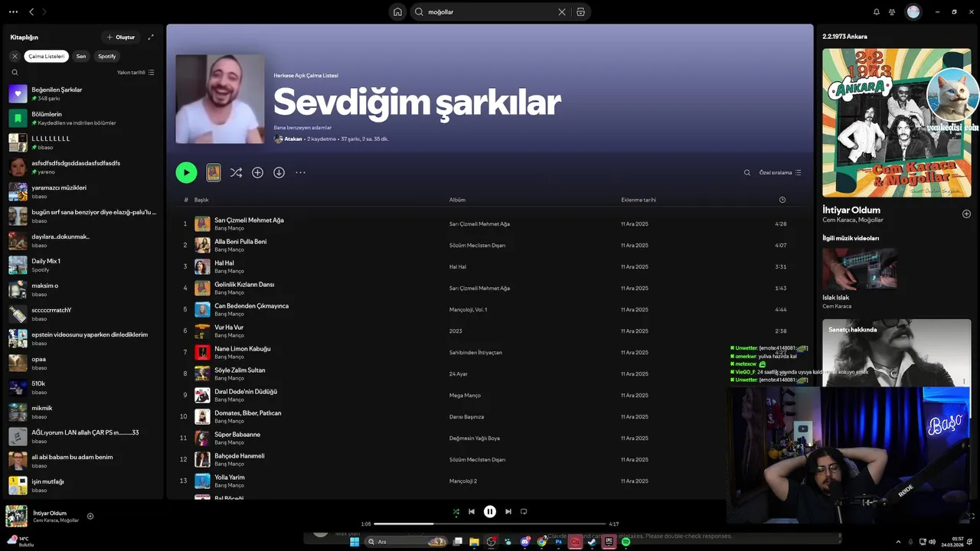Select the track Domates, Biber, Patlıcan
The image size is (980, 551).
(x=248, y=413)
